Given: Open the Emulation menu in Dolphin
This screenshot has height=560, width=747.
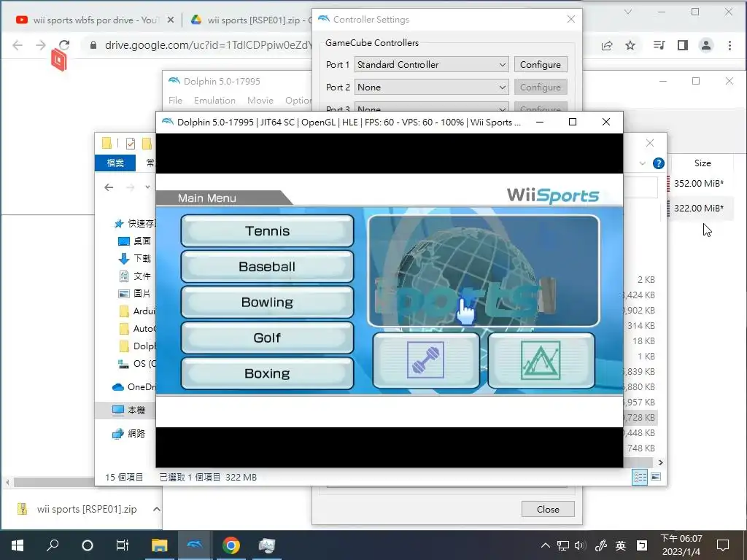Looking at the screenshot, I should click(214, 101).
